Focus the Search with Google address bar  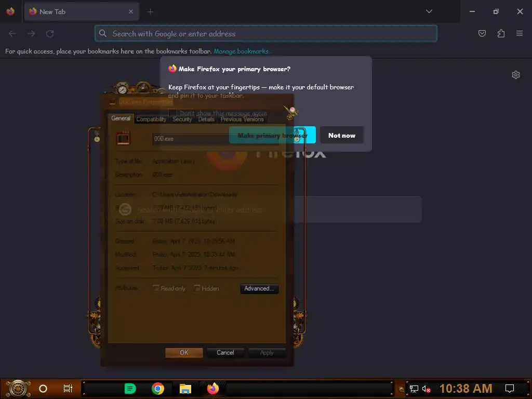265,34
